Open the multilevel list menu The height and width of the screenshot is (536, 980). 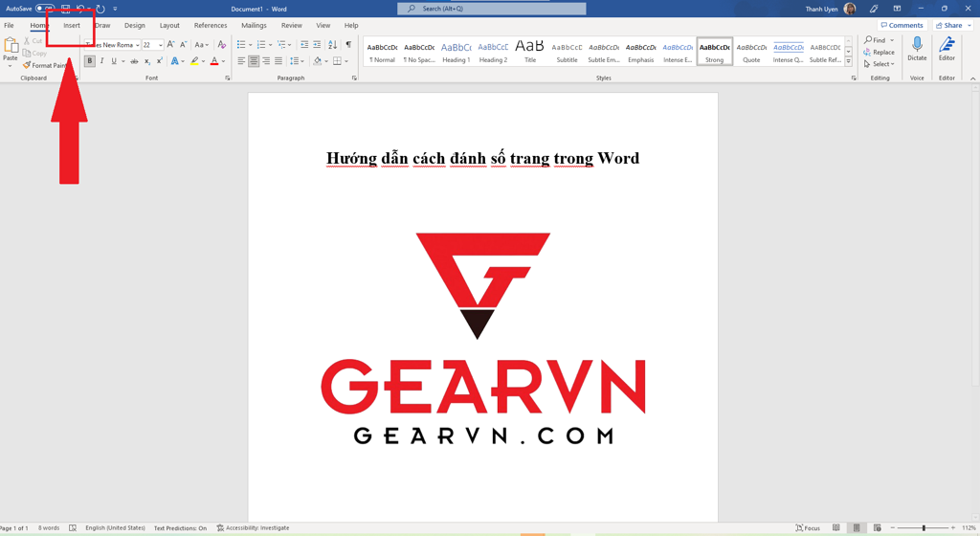coord(282,45)
